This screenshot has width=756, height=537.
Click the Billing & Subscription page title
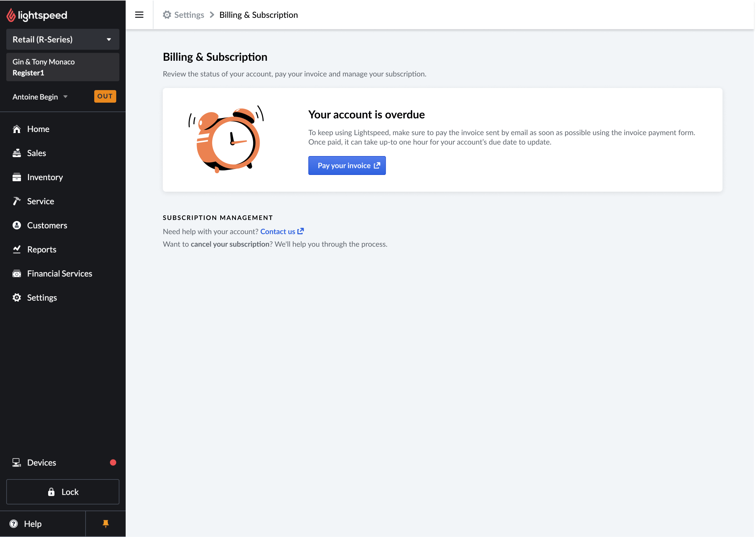pyautogui.click(x=215, y=57)
